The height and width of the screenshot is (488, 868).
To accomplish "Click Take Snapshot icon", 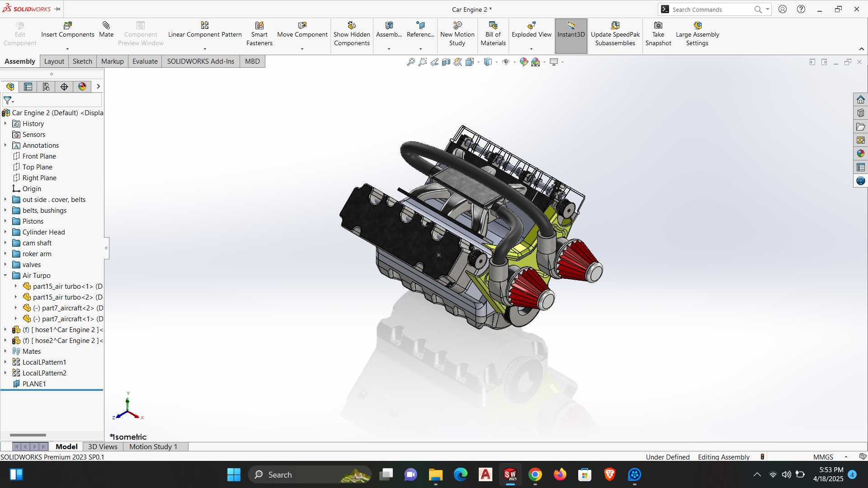I will point(658,34).
